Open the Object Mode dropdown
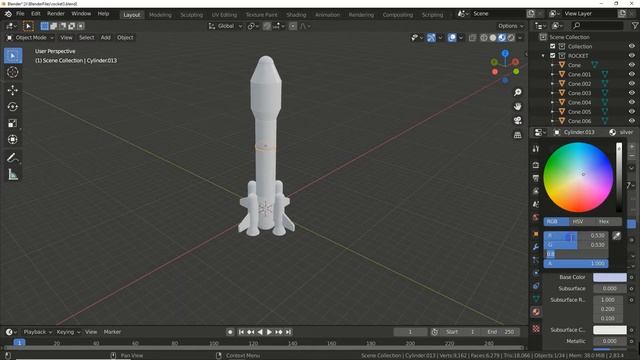 click(x=30, y=38)
